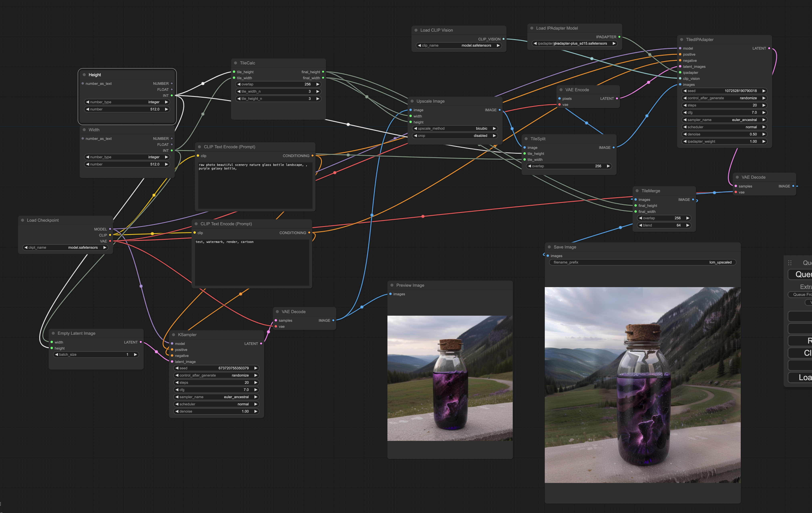Click the VAE output port on Load Checkpoint

click(110, 241)
